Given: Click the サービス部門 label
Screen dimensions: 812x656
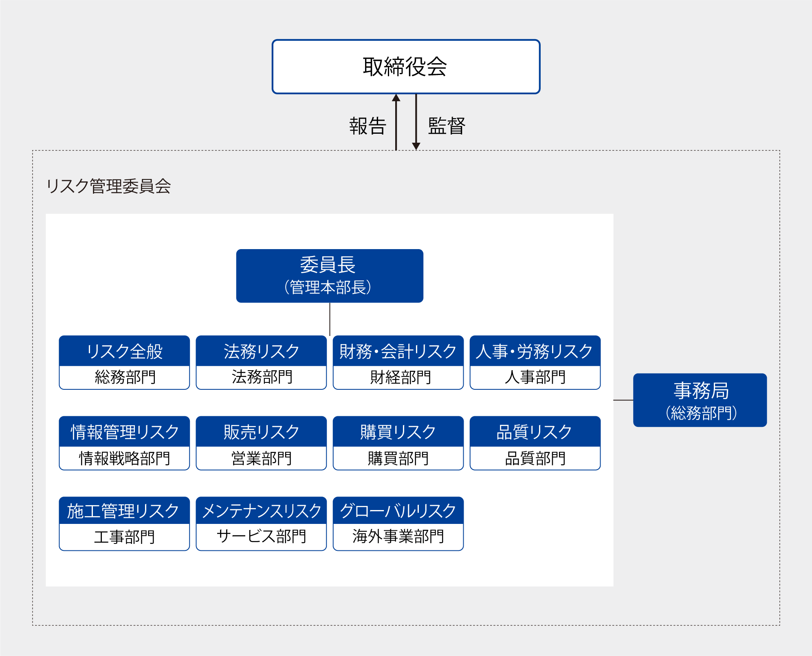Looking at the screenshot, I should point(261,537).
